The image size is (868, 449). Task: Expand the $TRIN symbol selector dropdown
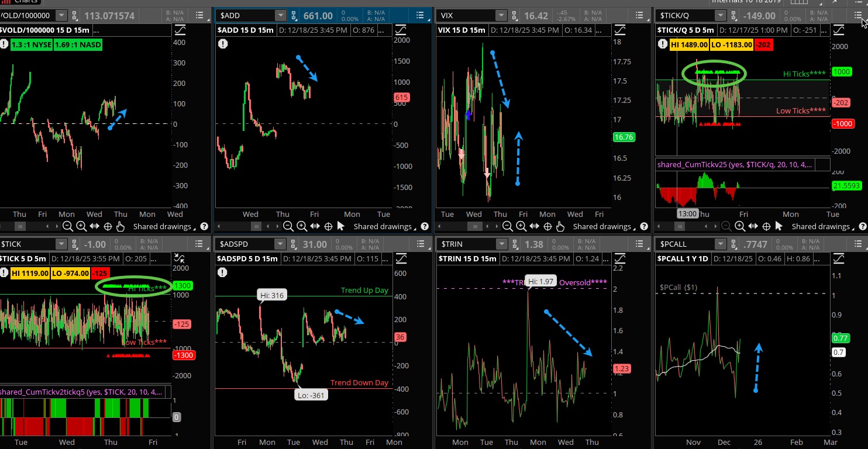tap(501, 244)
